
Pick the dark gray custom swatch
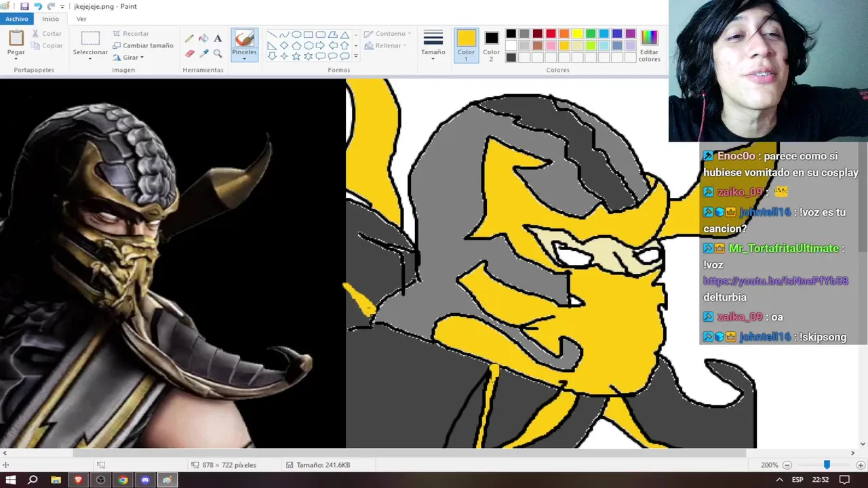[x=511, y=58]
